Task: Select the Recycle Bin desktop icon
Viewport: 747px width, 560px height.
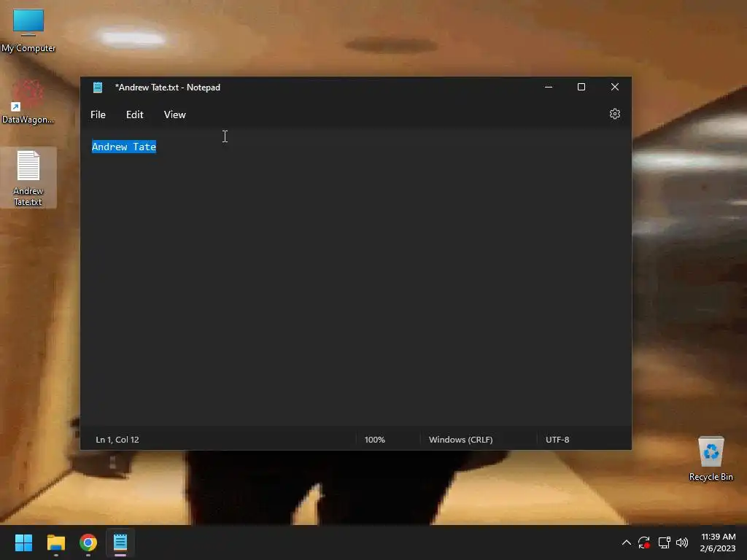Action: click(711, 459)
